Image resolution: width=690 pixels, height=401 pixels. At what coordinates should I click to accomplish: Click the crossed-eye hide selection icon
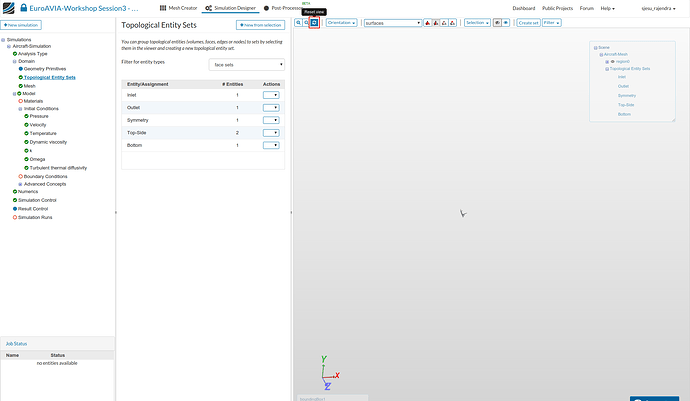(x=497, y=23)
